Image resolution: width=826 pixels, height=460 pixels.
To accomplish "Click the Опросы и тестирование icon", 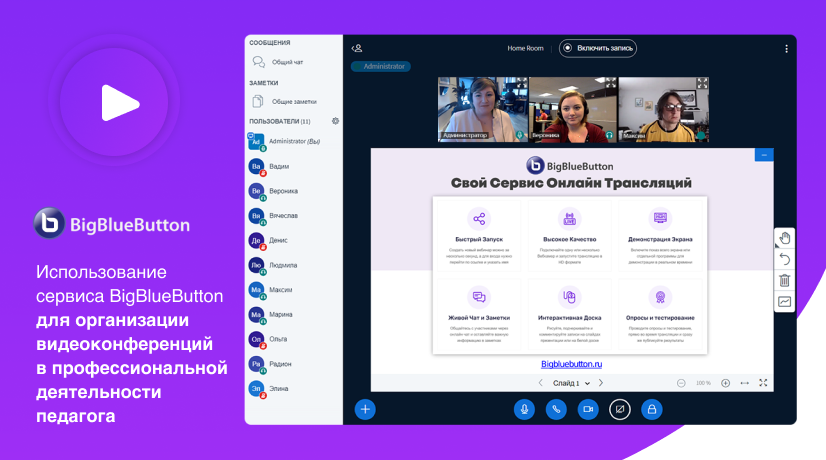I will click(660, 297).
